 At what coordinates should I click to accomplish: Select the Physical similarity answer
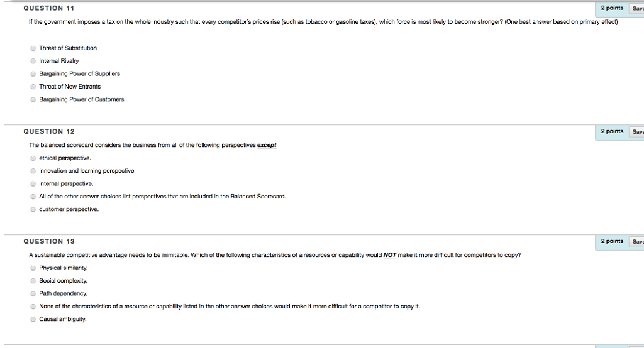point(32,268)
